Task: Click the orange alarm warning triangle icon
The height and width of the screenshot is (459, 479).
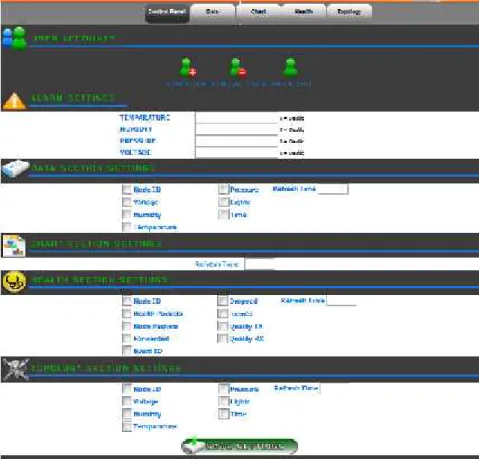Action: [x=14, y=101]
